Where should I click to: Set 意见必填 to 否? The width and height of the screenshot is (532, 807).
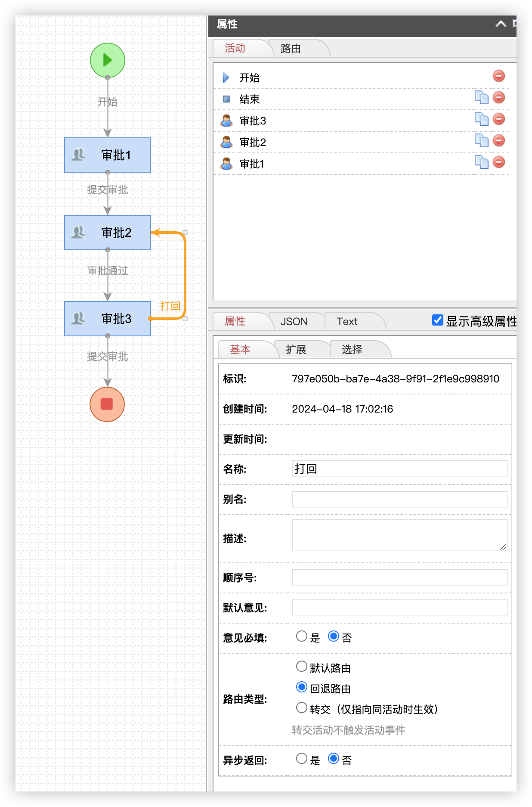[334, 636]
